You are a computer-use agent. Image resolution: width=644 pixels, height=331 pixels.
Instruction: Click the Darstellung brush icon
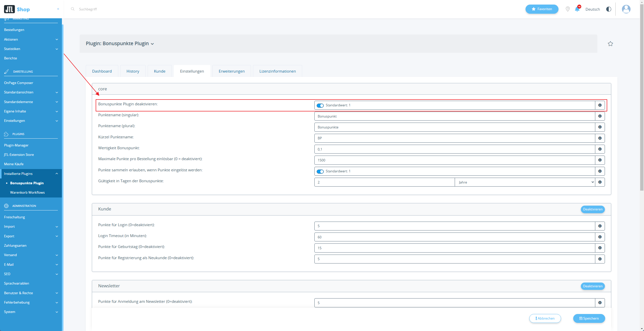tap(7, 72)
